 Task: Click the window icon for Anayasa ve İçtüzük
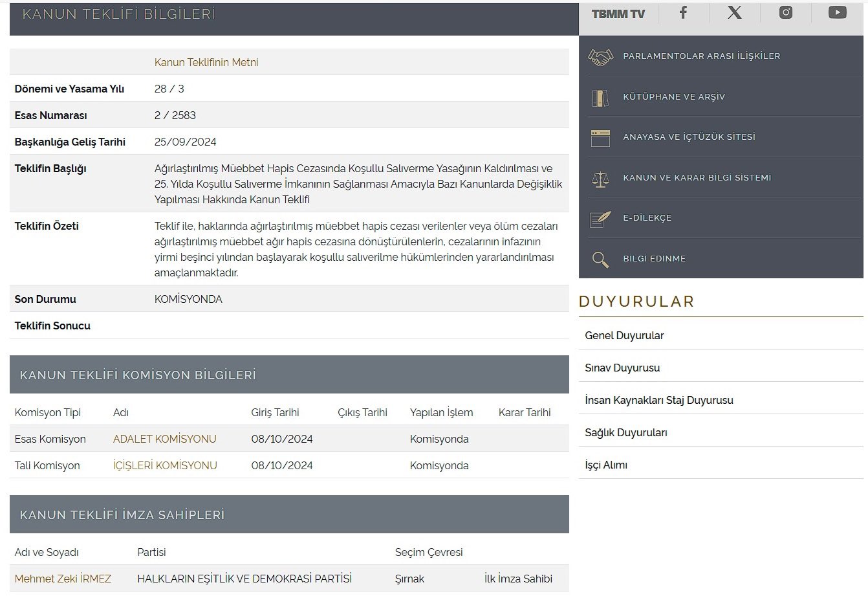point(600,138)
